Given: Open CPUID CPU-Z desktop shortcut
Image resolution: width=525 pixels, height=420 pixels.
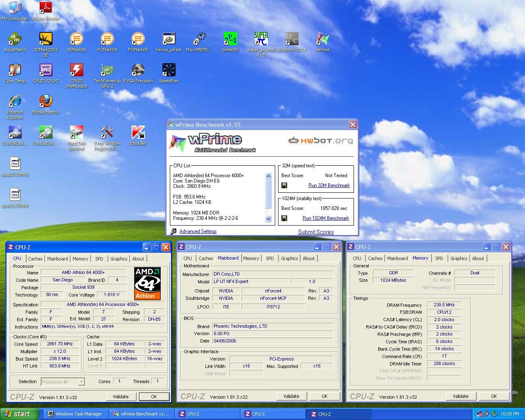Looking at the screenshot, I should point(46,73).
